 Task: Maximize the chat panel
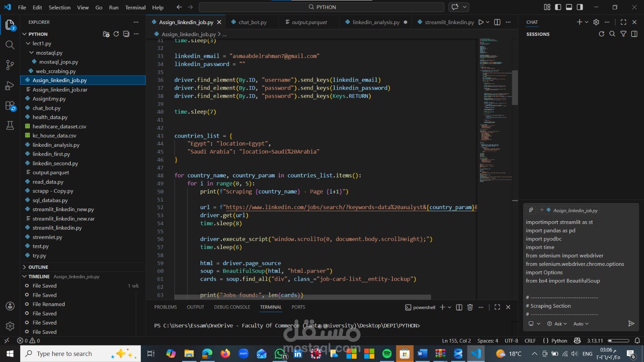[623, 22]
